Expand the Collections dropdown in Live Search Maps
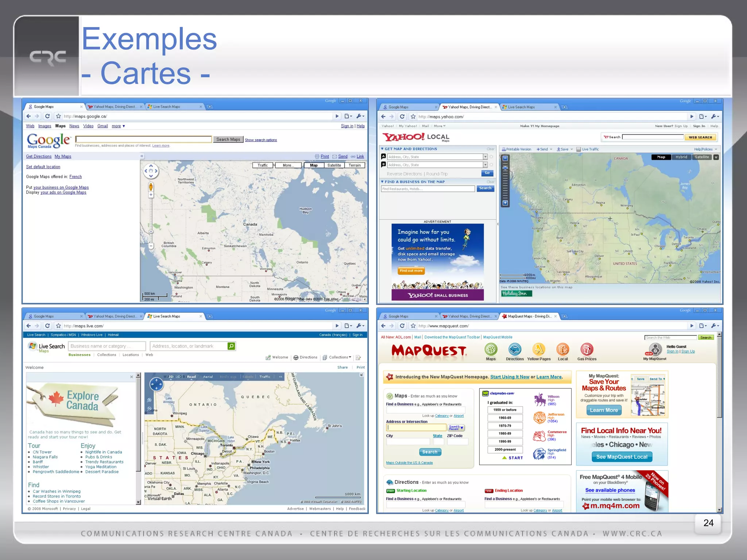Screen dimensions: 747x560 350,357
